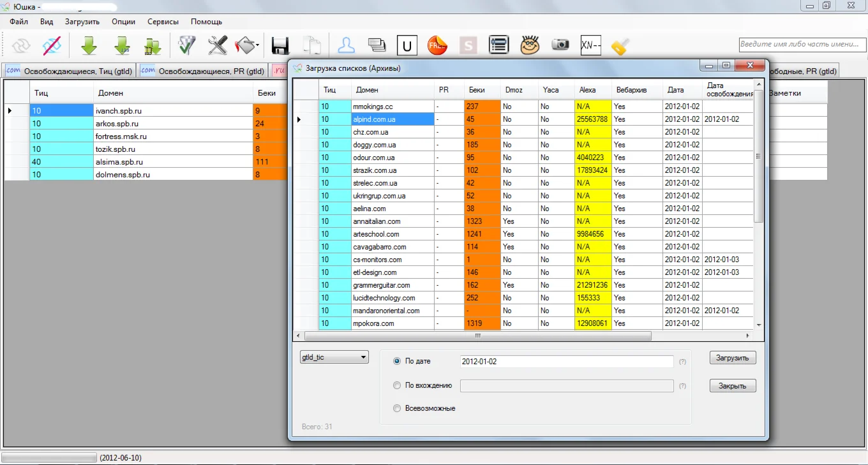Click the floppy disk save icon
Image resolution: width=868 pixels, height=465 pixels.
tap(280, 45)
